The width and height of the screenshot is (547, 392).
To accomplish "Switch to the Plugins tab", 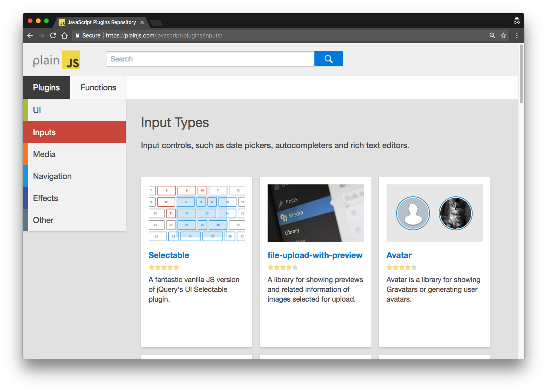I will (46, 88).
